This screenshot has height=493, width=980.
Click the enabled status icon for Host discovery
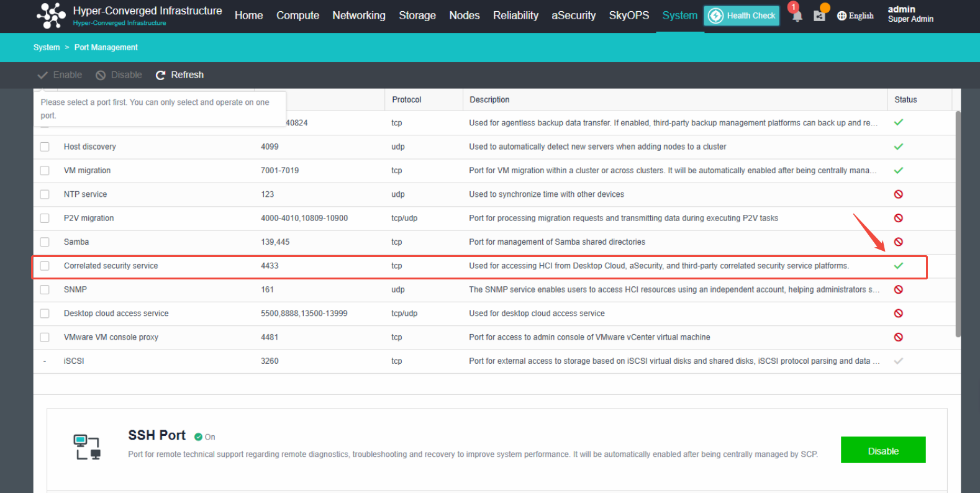898,147
